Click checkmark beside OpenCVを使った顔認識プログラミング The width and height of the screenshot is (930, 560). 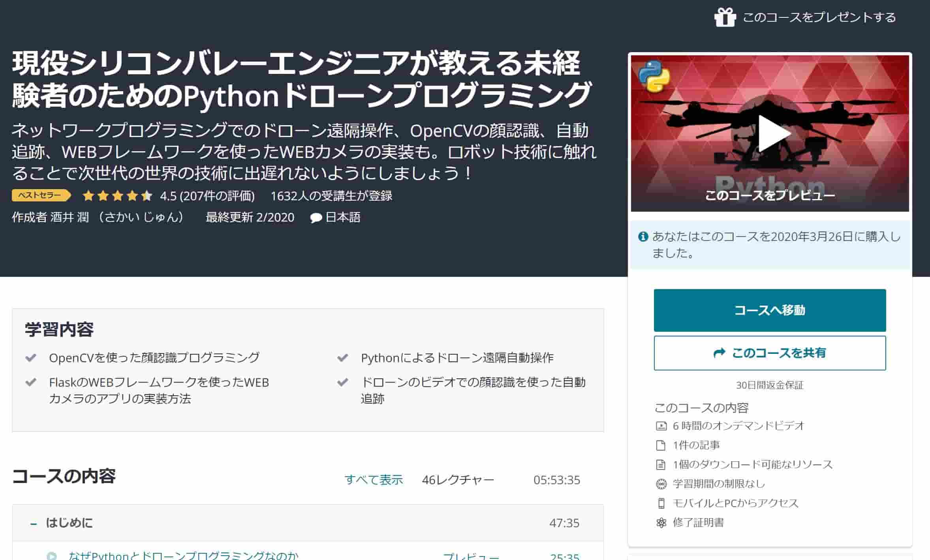click(31, 358)
